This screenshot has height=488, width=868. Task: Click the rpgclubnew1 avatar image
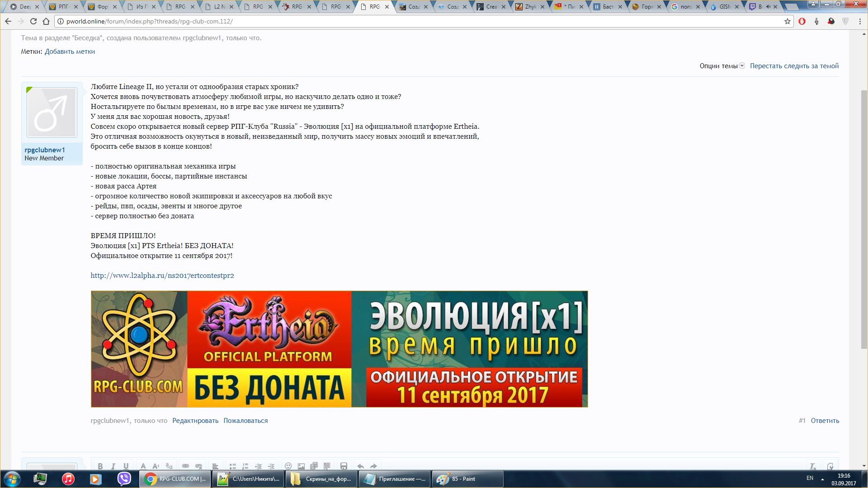52,113
